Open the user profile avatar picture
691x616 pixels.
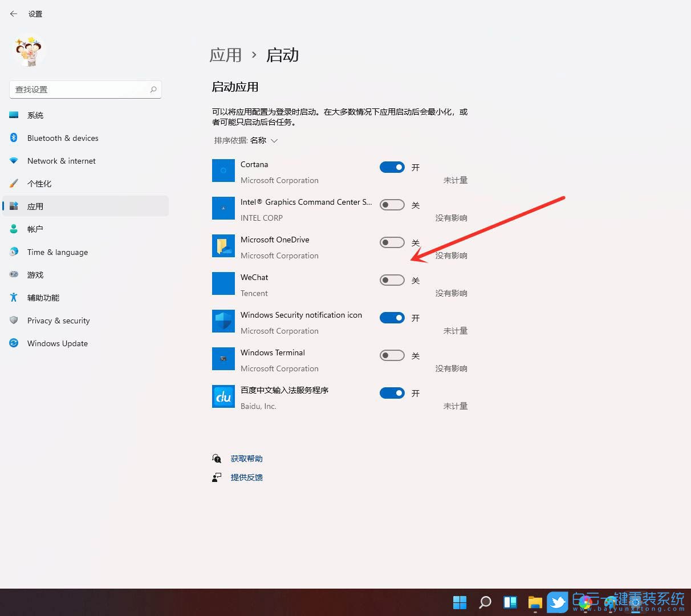(x=29, y=51)
